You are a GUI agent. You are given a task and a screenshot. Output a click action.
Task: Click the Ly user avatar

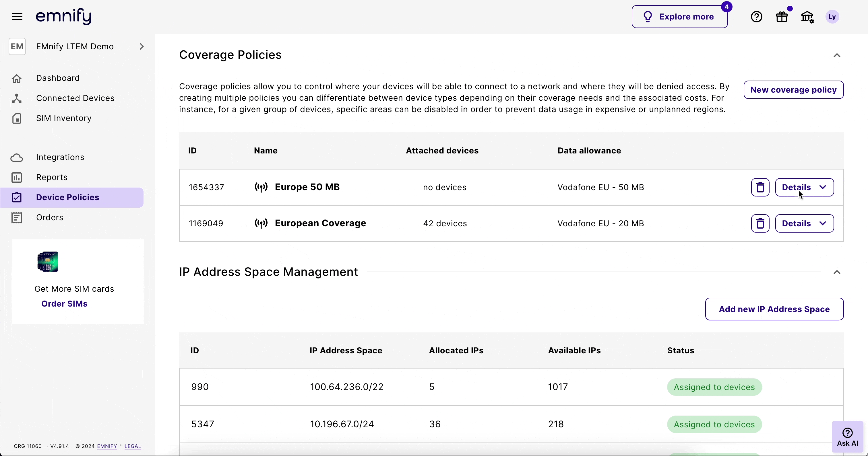tap(832, 17)
